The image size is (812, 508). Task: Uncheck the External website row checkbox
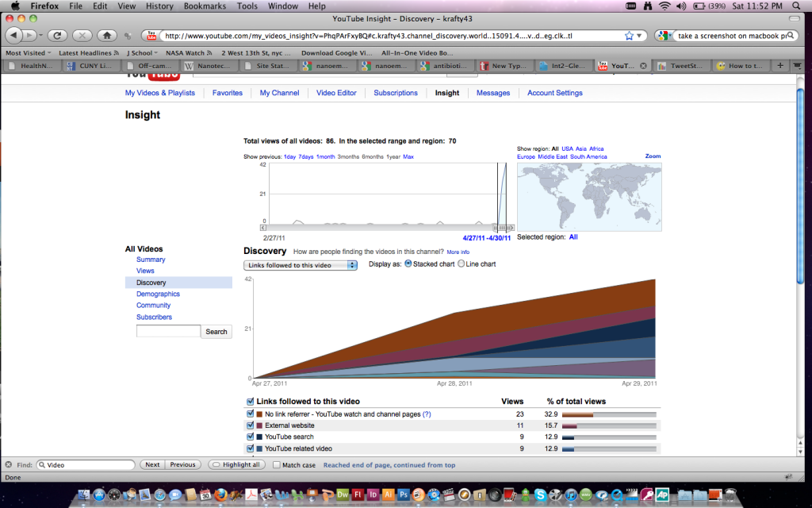(x=250, y=425)
